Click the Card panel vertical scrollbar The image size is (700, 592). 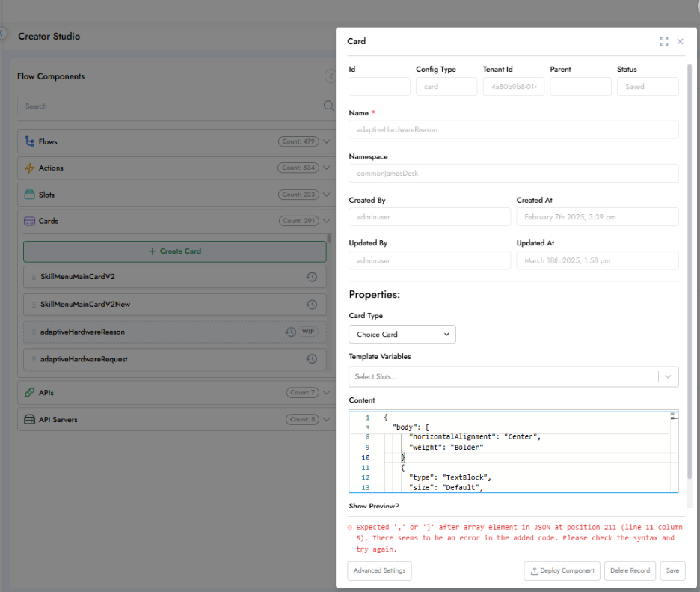690,272
